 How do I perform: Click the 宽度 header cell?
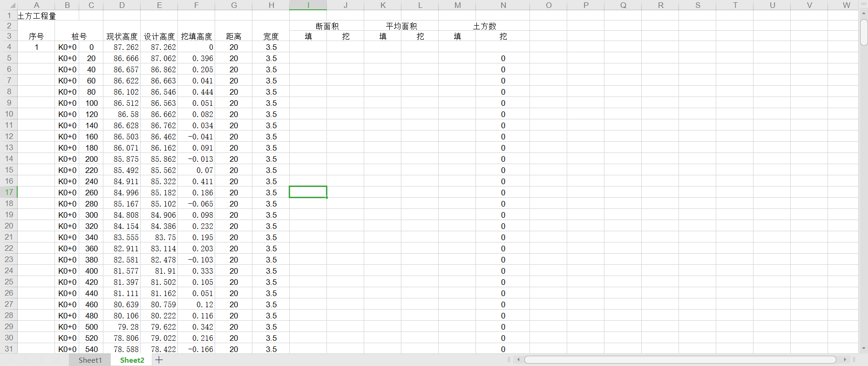pyautogui.click(x=271, y=36)
